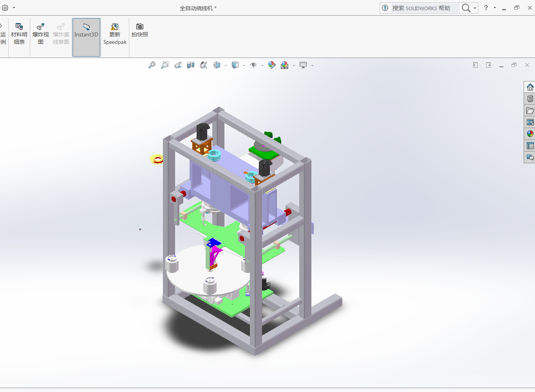Expand the View Orientation dropdown arrow

tap(226, 65)
